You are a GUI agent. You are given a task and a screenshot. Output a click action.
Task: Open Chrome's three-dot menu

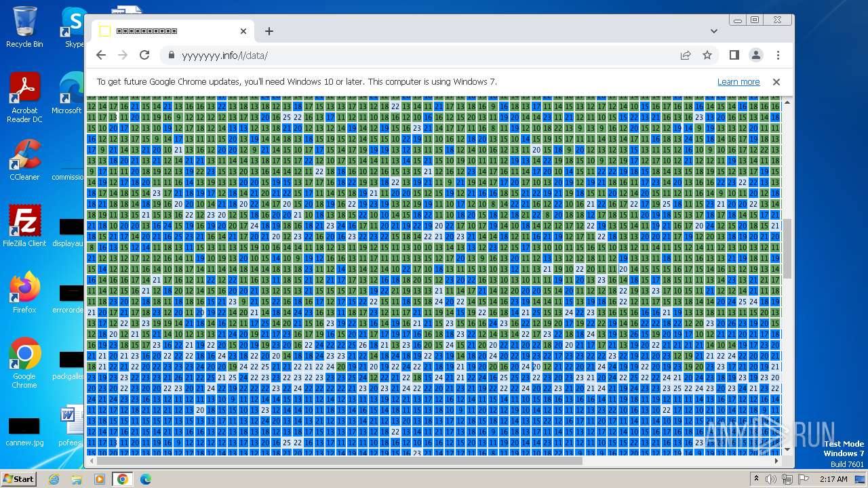778,55
